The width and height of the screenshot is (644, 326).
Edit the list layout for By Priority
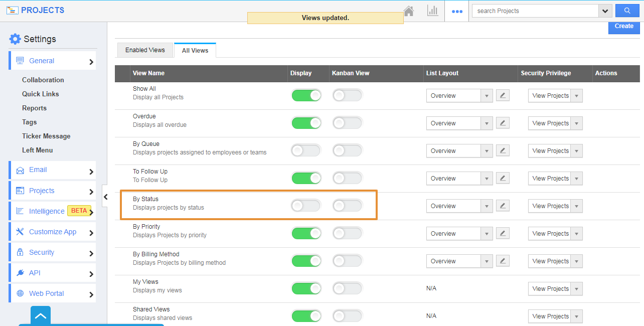pos(503,233)
